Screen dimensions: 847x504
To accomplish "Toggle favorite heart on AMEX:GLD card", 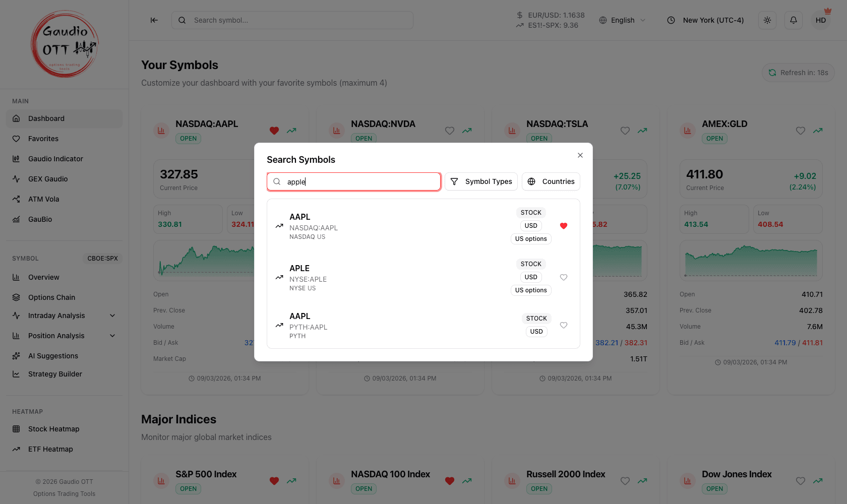I will pyautogui.click(x=801, y=131).
